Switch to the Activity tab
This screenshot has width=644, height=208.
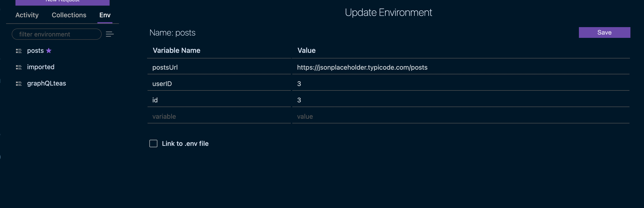(27, 15)
